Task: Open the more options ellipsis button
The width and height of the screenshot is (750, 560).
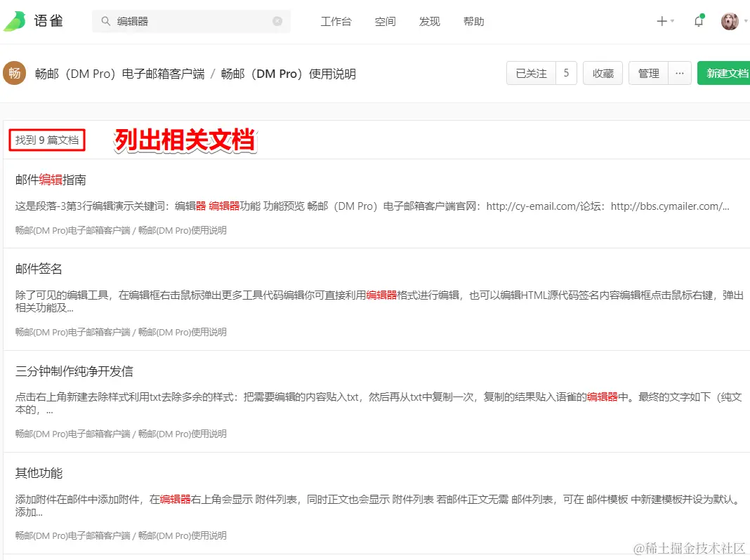Action: click(x=680, y=73)
